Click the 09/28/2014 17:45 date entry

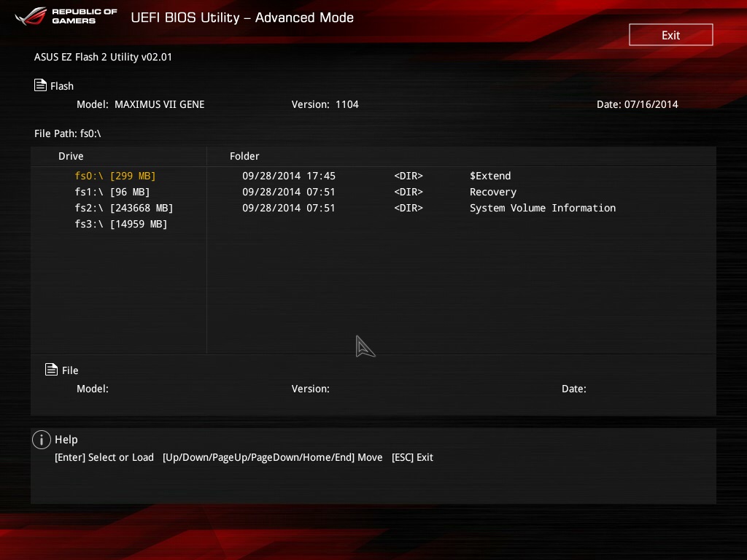tap(289, 176)
